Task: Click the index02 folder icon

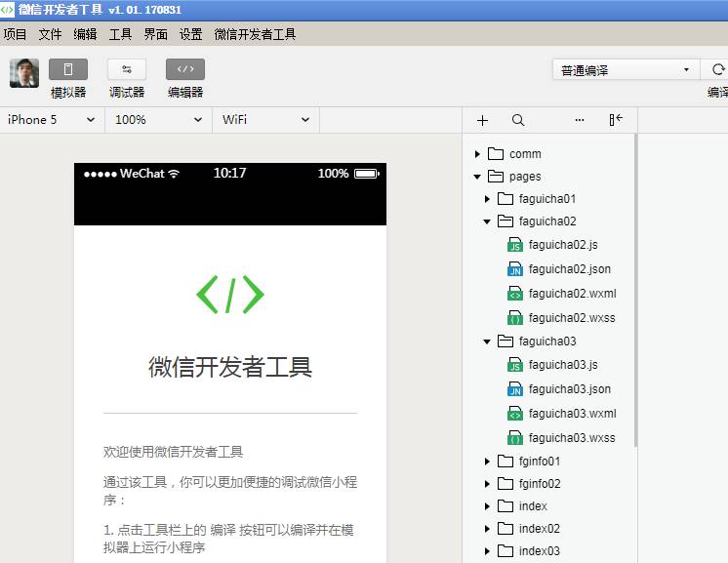Action: point(506,528)
